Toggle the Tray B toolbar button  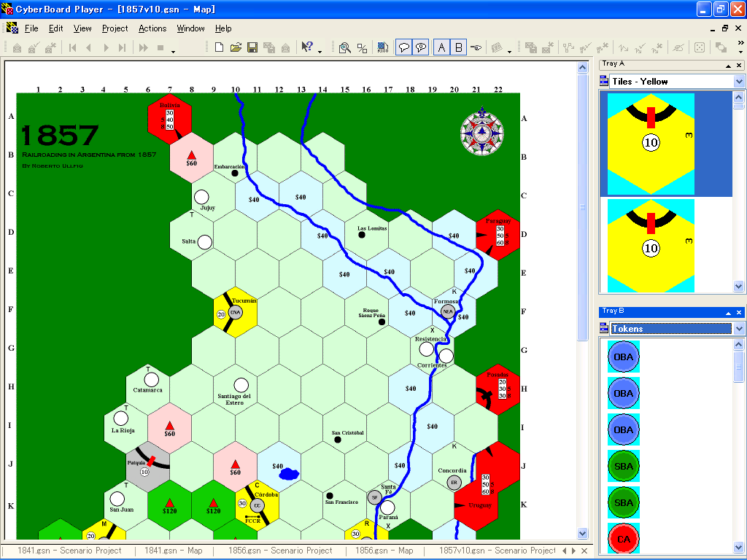[459, 48]
